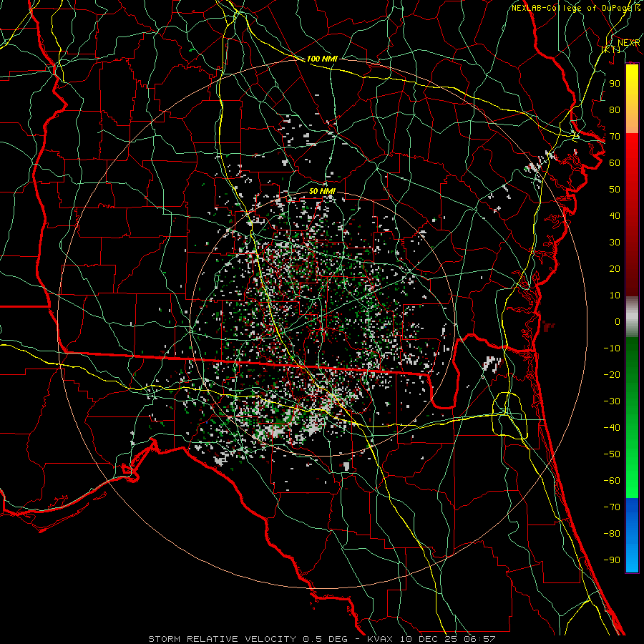Image resolution: width=644 pixels, height=644 pixels.
Task: Select the 80 value on the velocity scale
Action: 615,110
